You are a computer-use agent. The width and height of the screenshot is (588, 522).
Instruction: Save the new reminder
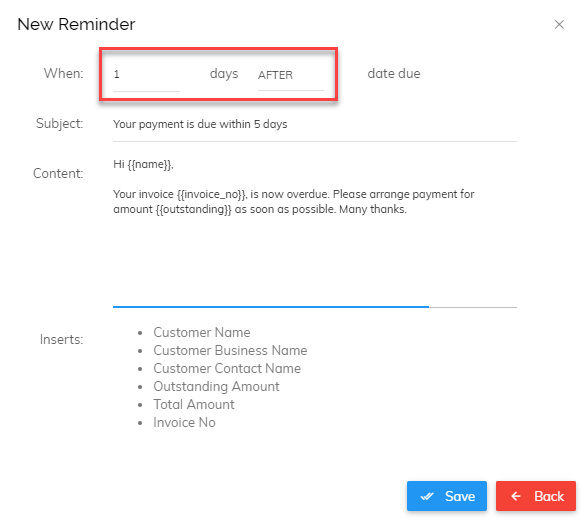pyautogui.click(x=447, y=496)
